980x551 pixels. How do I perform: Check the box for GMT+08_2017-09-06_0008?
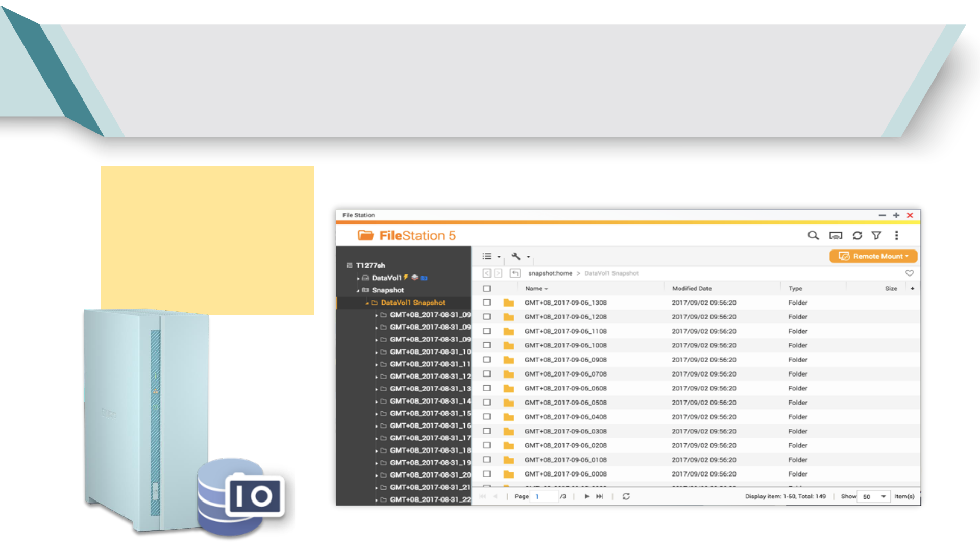pos(487,474)
